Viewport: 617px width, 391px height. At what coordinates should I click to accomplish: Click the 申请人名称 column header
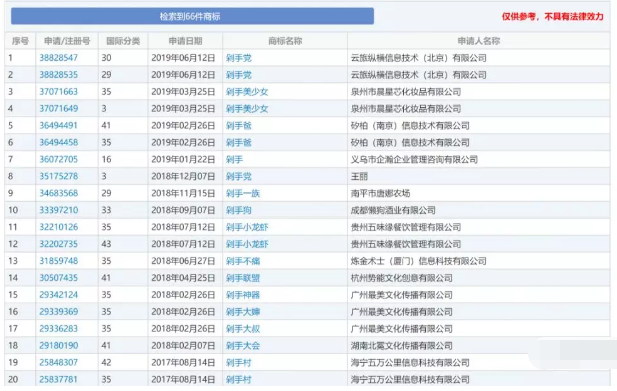(478, 41)
